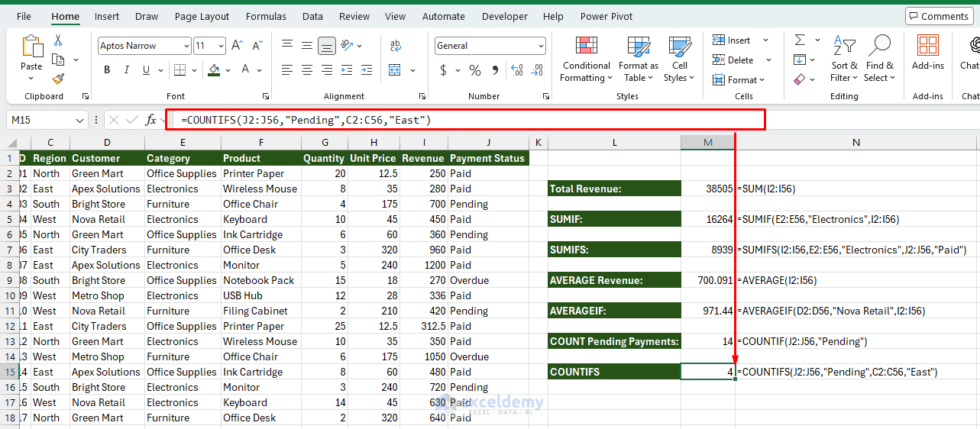The image size is (980, 429).
Task: Decrease font size with the smaller A
Action: click(257, 46)
